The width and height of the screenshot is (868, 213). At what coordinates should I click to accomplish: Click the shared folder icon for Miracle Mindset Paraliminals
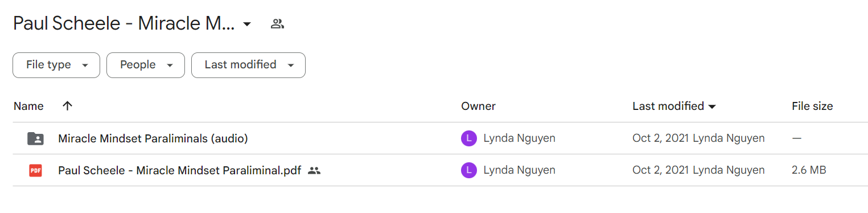35,138
